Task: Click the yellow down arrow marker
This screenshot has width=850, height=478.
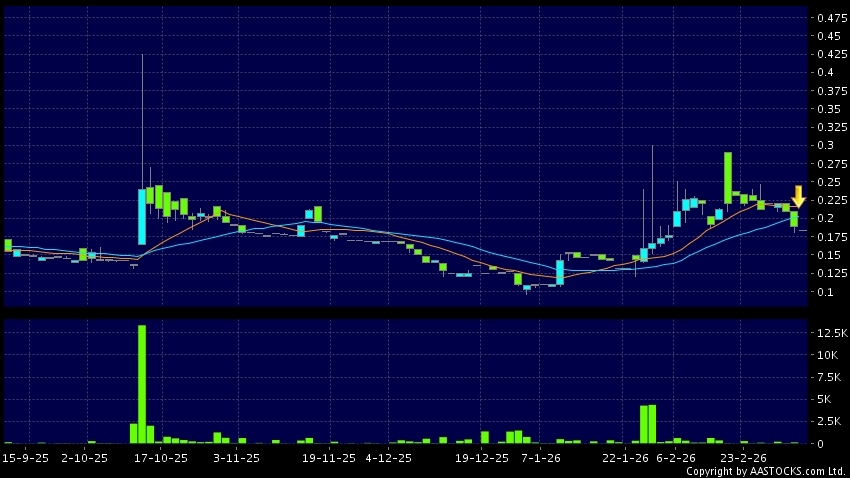Action: (x=798, y=196)
